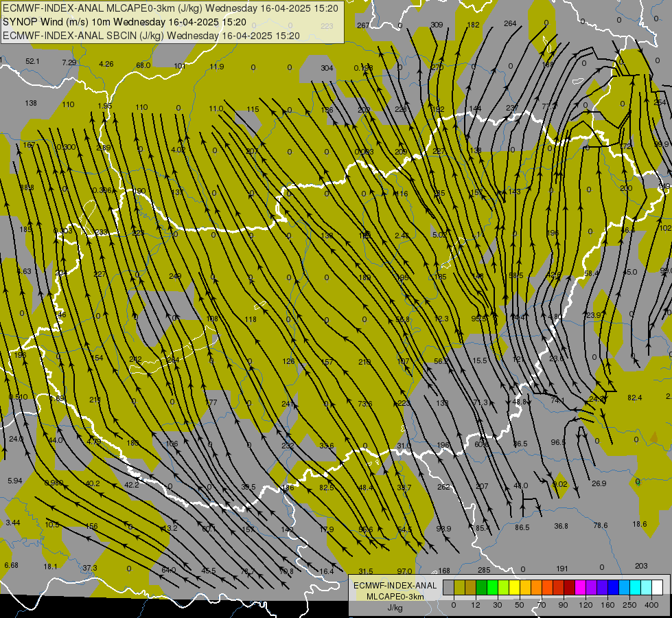The width and height of the screenshot is (672, 618).
Task: Click legend scale label 12
Action: click(x=476, y=605)
